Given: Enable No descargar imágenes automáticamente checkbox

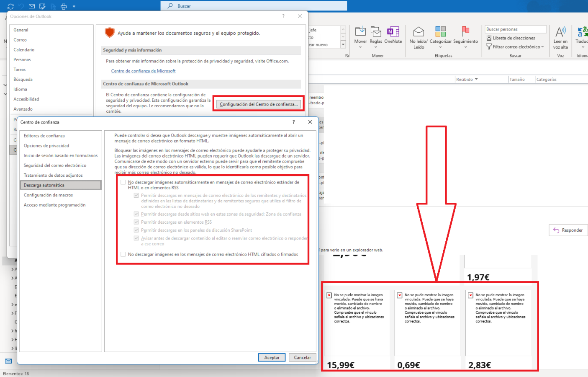Looking at the screenshot, I should pos(123,182).
